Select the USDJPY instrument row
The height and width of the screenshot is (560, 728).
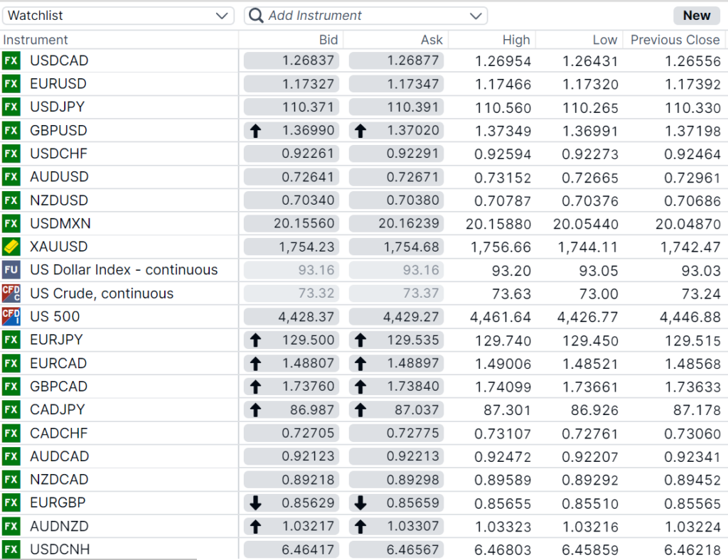point(57,107)
